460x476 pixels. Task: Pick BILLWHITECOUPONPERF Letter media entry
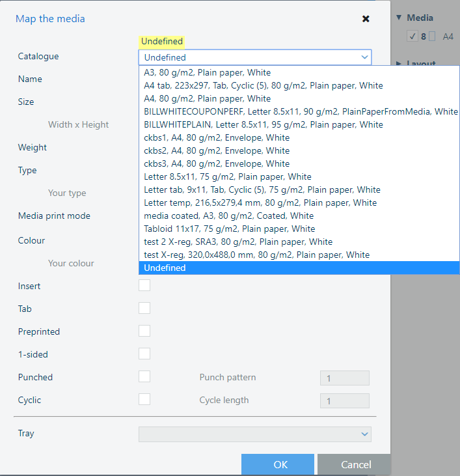(x=301, y=111)
